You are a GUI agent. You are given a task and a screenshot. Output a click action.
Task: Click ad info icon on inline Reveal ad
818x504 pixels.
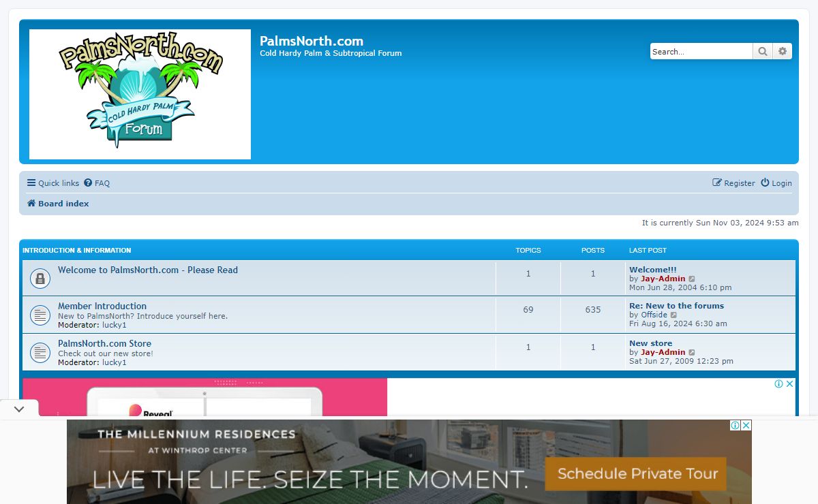[779, 384]
